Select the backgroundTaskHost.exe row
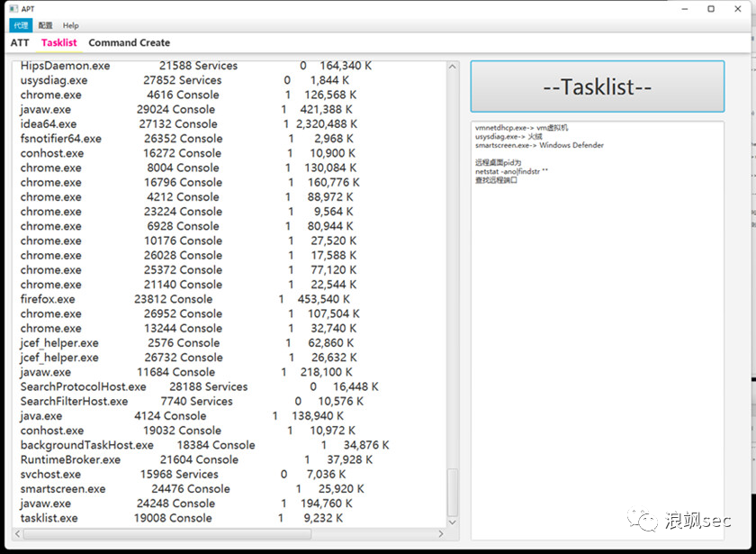This screenshot has height=554, width=756. click(204, 445)
